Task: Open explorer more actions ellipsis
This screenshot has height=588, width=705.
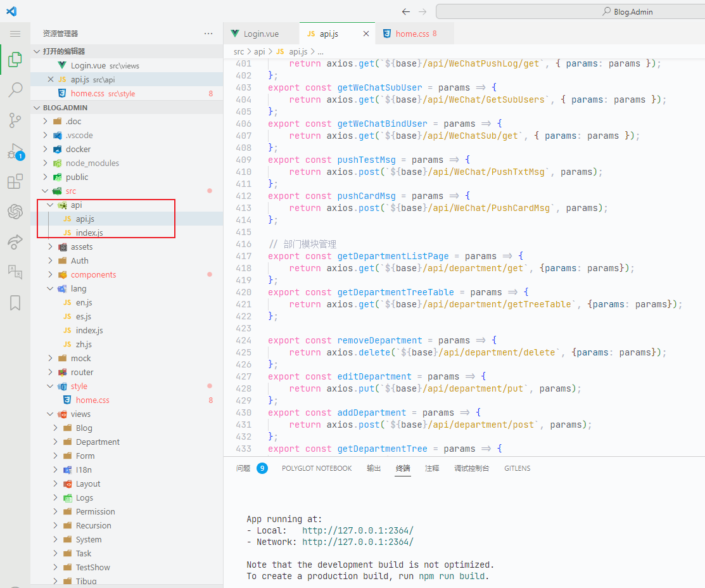Action: point(208,34)
